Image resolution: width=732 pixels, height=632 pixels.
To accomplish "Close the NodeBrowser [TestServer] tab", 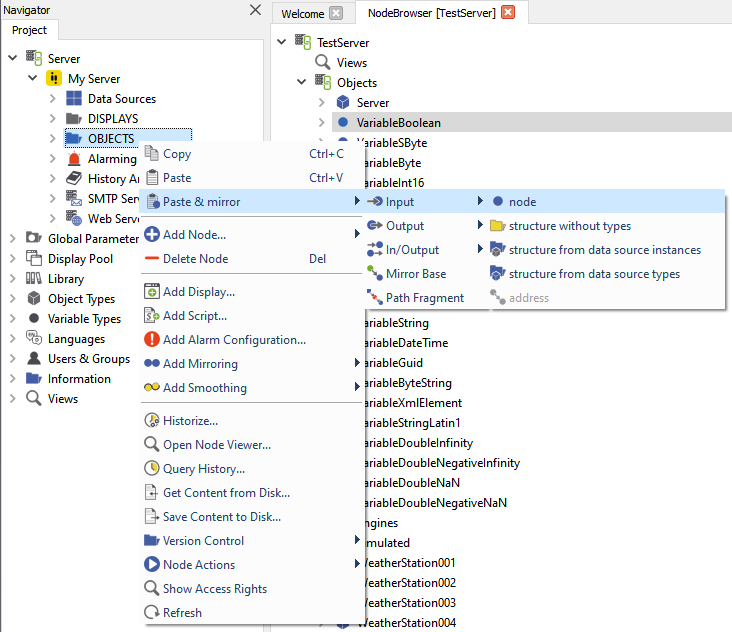I will (508, 12).
